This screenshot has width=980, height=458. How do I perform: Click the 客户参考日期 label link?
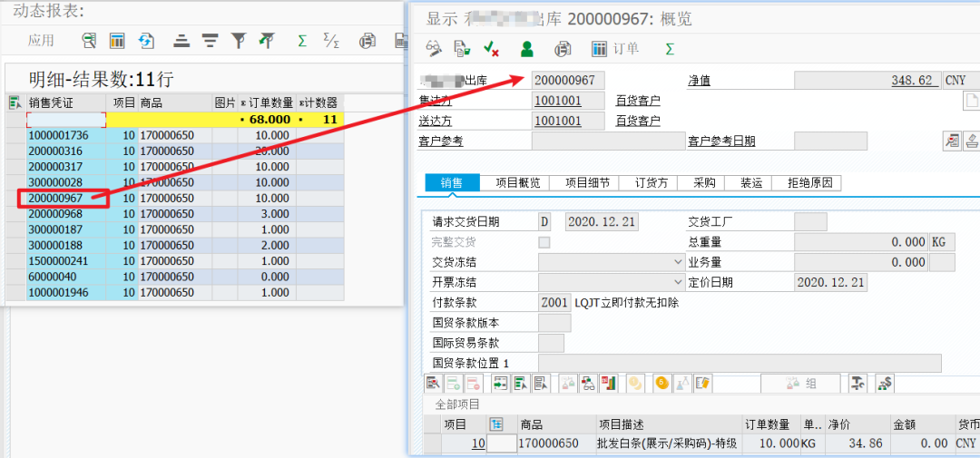[721, 141]
